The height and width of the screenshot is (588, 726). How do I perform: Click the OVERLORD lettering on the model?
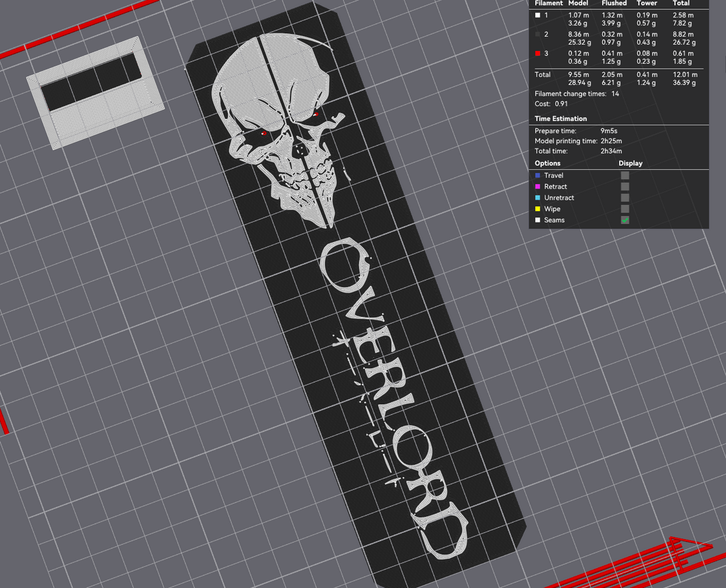click(393, 398)
